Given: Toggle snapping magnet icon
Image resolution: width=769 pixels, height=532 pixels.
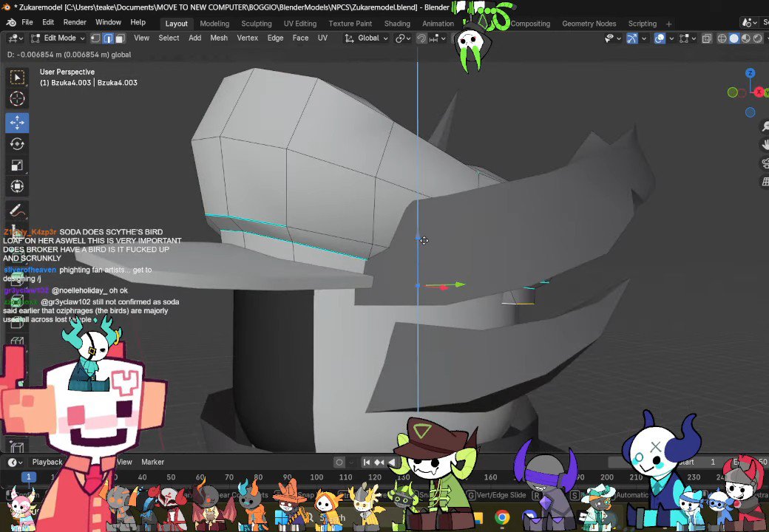Looking at the screenshot, I should [x=421, y=38].
